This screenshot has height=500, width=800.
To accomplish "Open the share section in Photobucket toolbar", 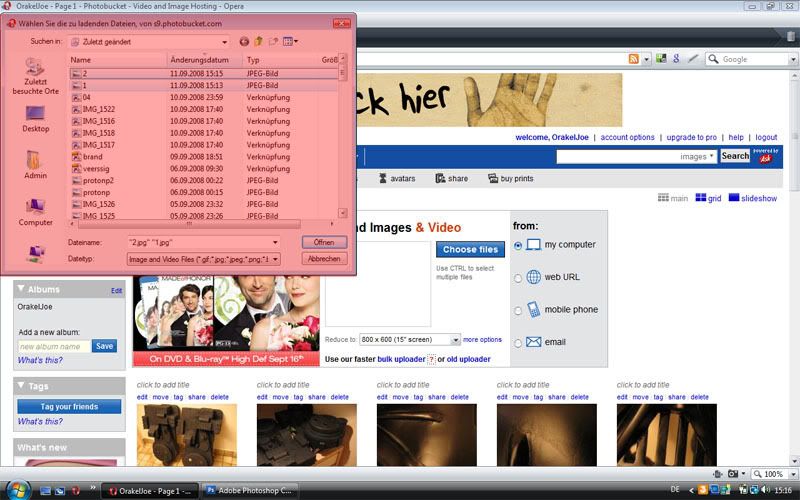I will pyautogui.click(x=452, y=179).
